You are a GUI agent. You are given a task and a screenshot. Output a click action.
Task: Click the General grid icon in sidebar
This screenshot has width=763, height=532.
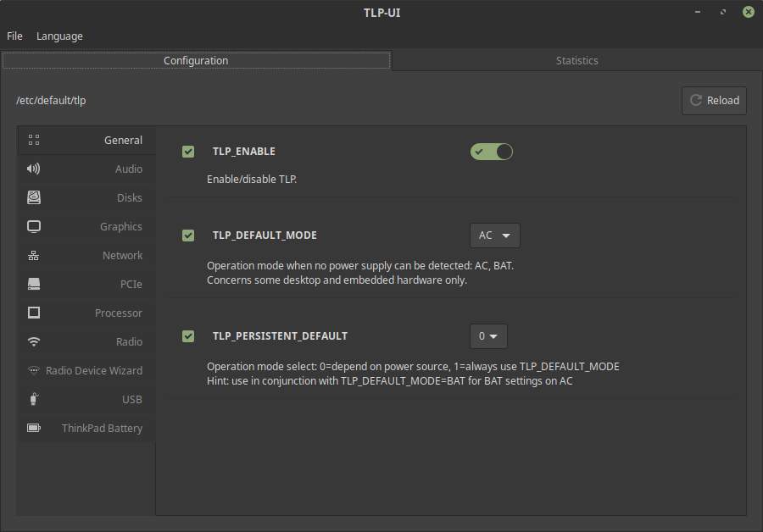click(34, 140)
